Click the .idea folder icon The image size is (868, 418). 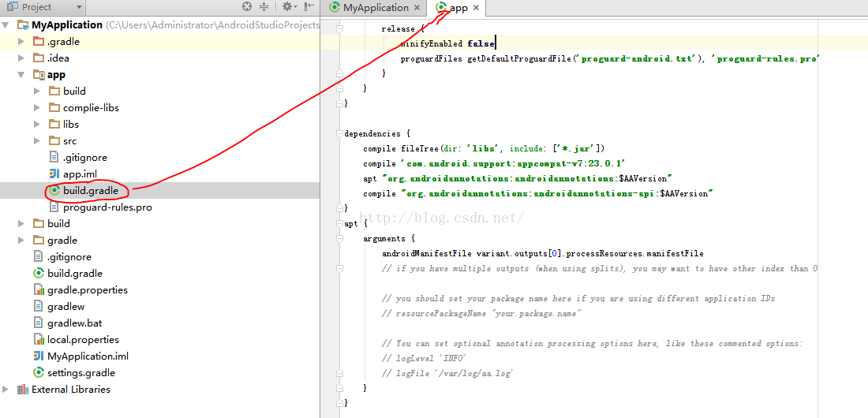pyautogui.click(x=38, y=58)
